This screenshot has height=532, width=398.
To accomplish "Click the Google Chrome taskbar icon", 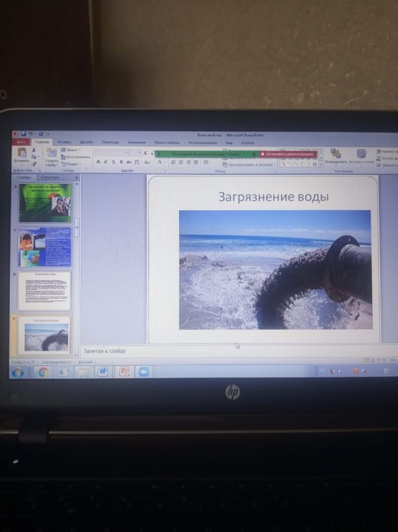I will tap(43, 372).
